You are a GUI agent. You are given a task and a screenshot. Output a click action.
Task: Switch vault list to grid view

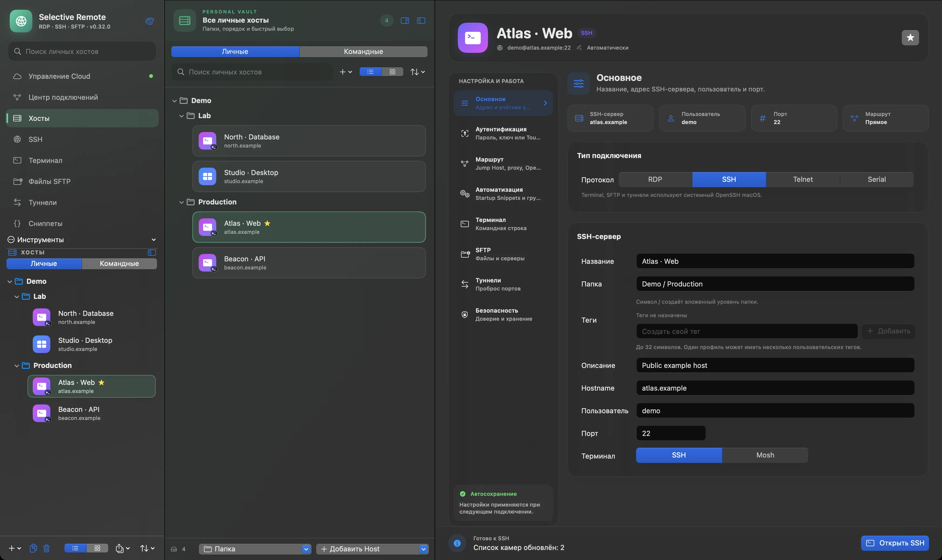coord(392,72)
